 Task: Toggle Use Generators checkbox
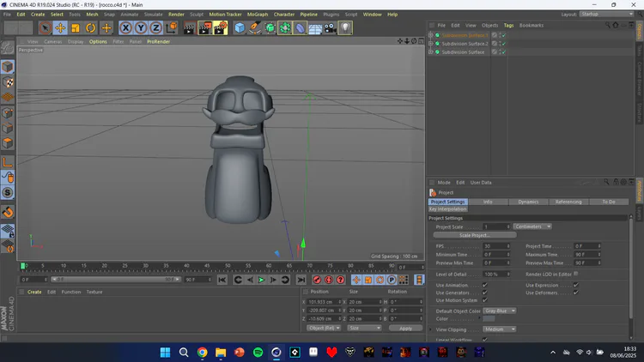point(485,293)
